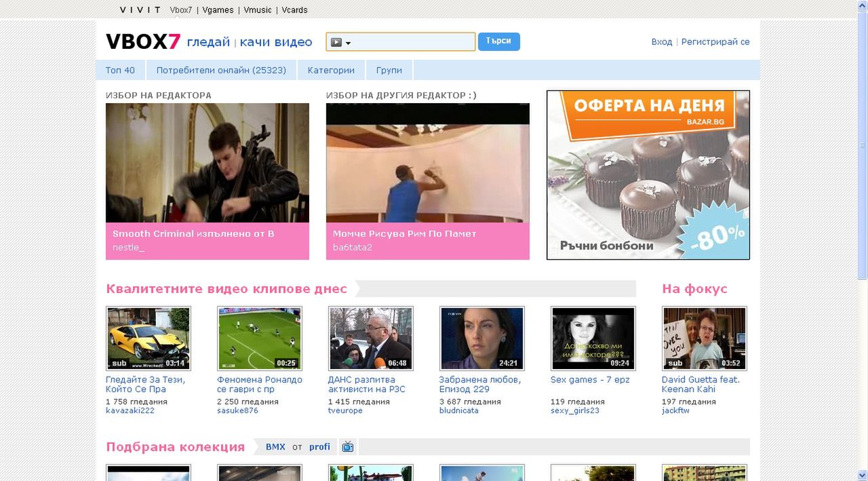Open user sasuke876 profile
This screenshot has width=868, height=481.
click(x=237, y=410)
